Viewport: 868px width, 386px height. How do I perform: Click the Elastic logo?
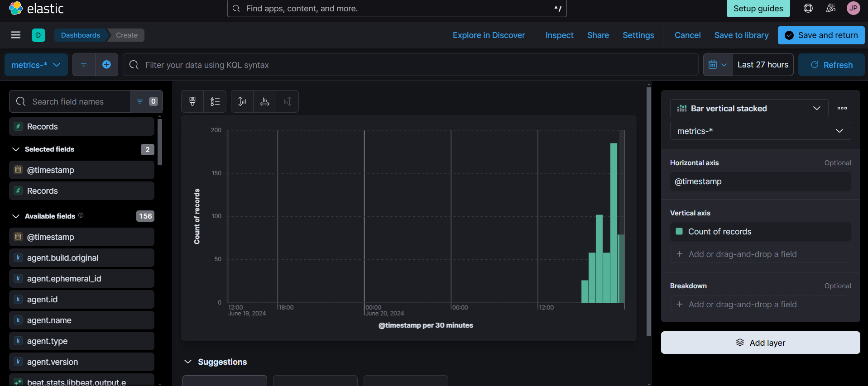[x=36, y=8]
